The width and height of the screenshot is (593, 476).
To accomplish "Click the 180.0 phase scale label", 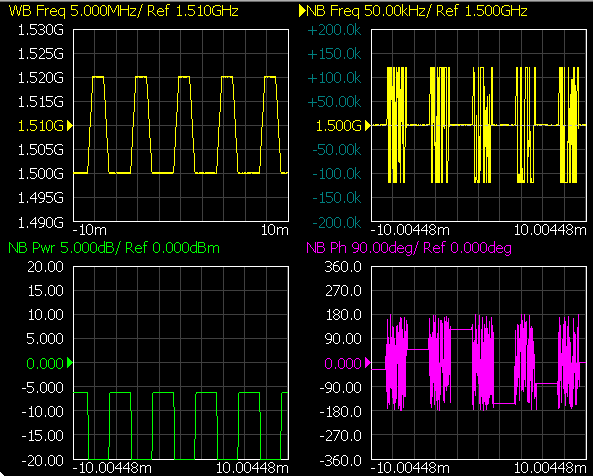I will [x=343, y=315].
